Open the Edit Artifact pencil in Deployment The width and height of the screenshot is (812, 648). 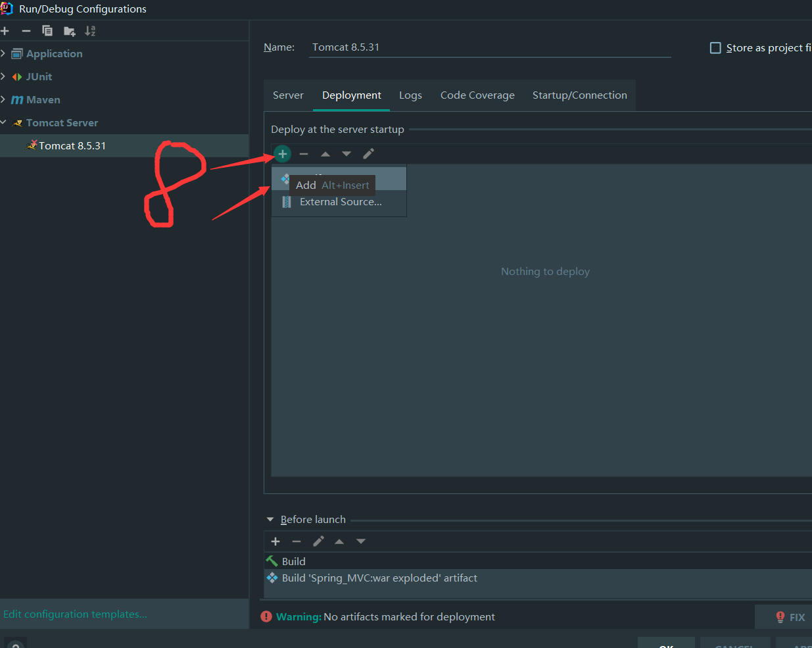tap(368, 153)
